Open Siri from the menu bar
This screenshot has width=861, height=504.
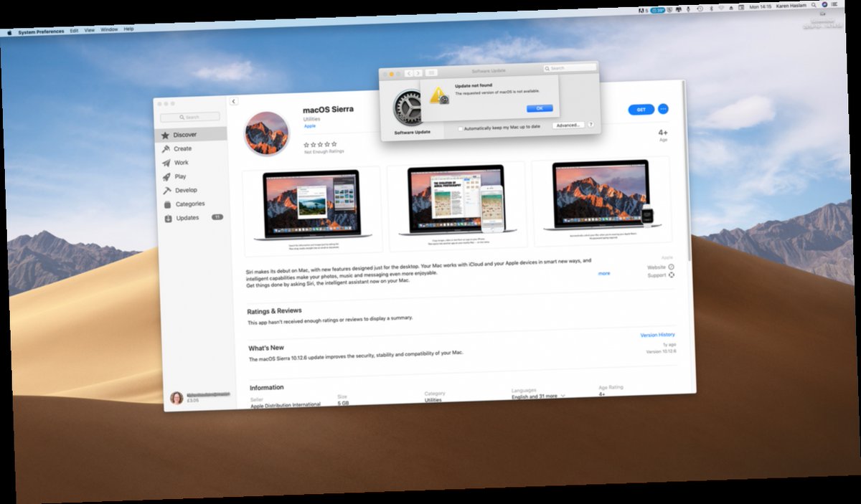tap(824, 5)
